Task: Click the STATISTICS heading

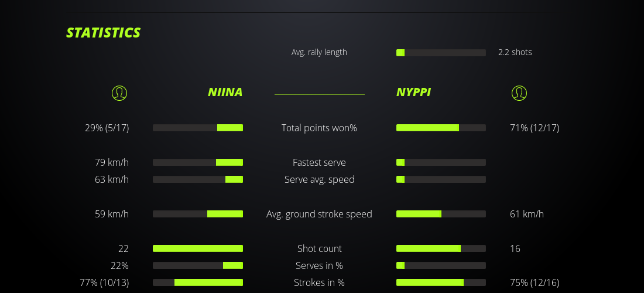Action: pyautogui.click(x=104, y=33)
